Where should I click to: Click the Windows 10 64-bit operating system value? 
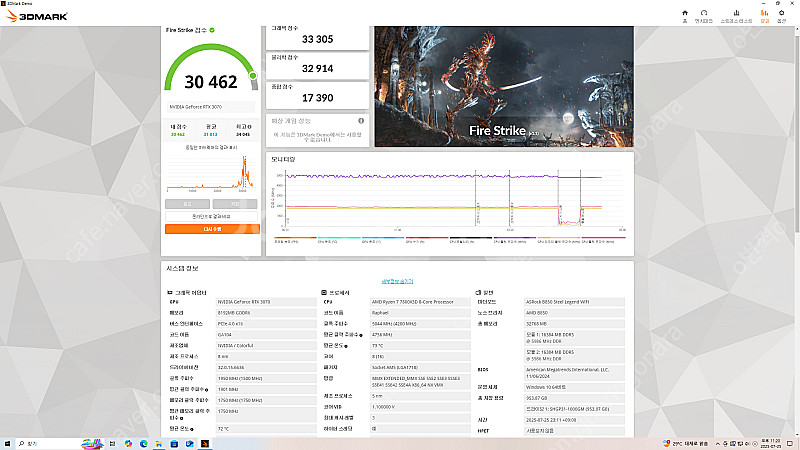574,387
